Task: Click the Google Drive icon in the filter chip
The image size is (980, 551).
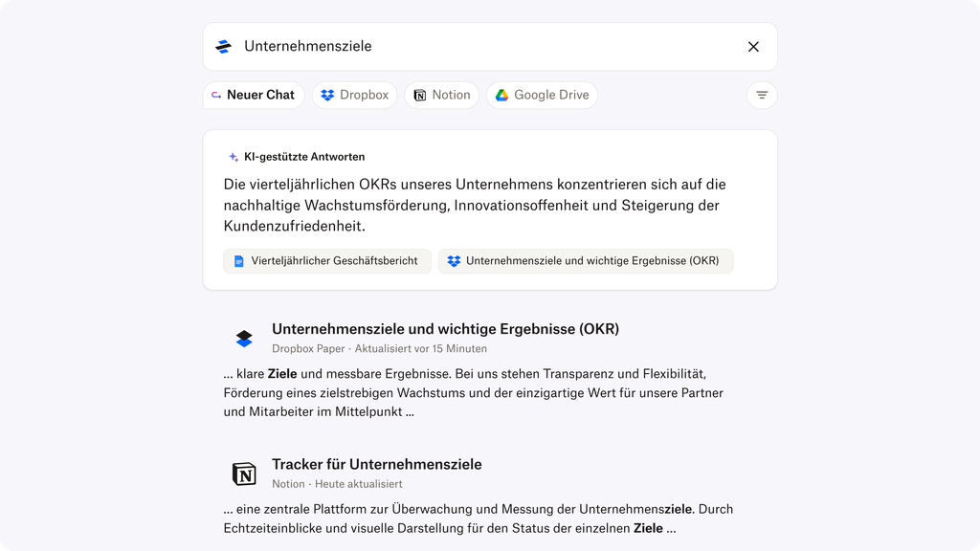Action: (500, 95)
